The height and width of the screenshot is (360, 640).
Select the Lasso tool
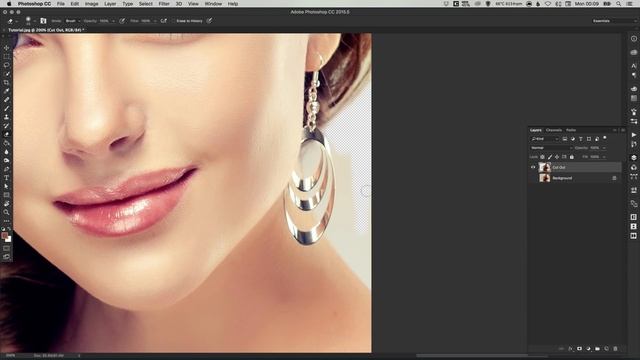pyautogui.click(x=7, y=65)
